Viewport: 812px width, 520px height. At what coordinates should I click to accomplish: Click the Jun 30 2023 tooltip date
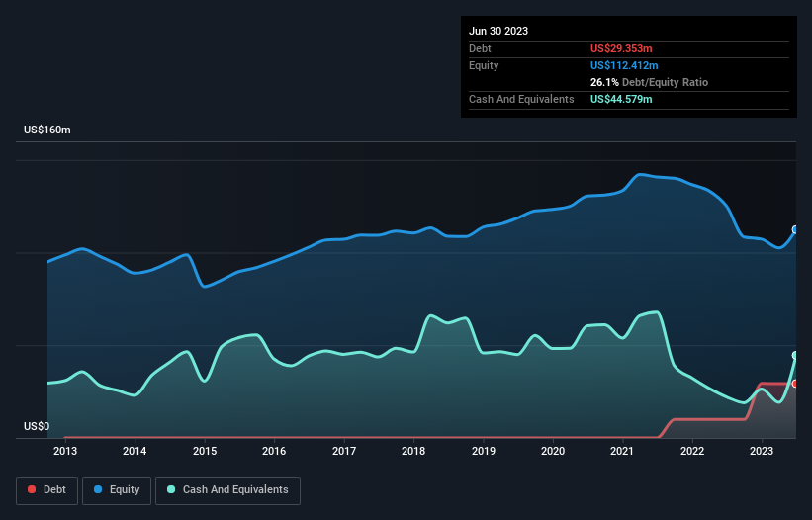(x=498, y=31)
